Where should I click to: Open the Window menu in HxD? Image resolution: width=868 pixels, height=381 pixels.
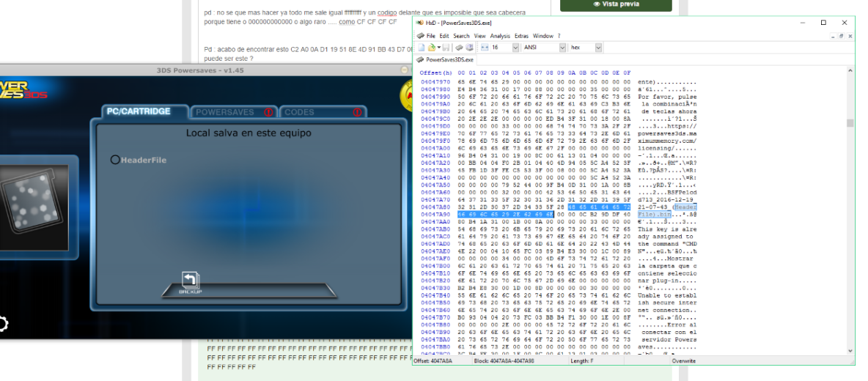point(543,36)
